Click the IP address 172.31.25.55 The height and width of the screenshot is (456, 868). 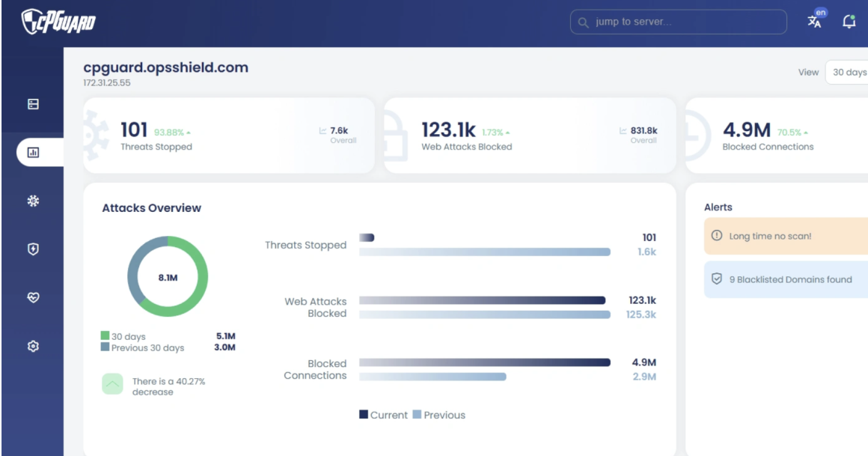coord(107,83)
